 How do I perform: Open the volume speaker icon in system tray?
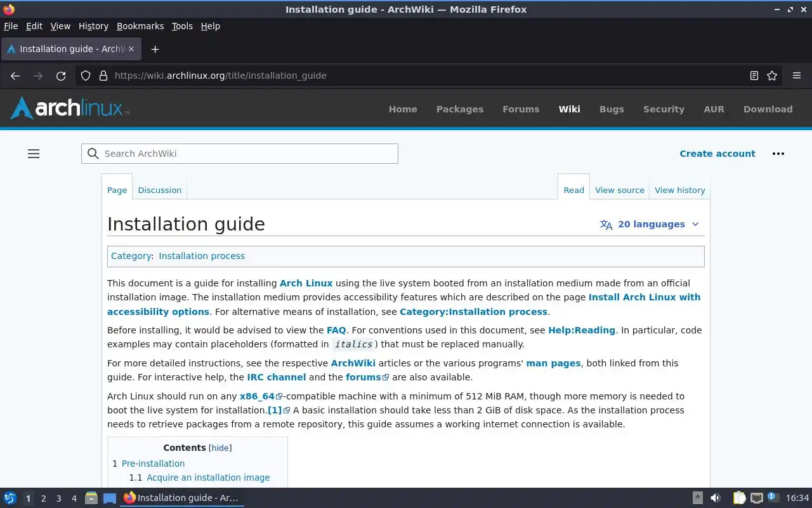[716, 498]
